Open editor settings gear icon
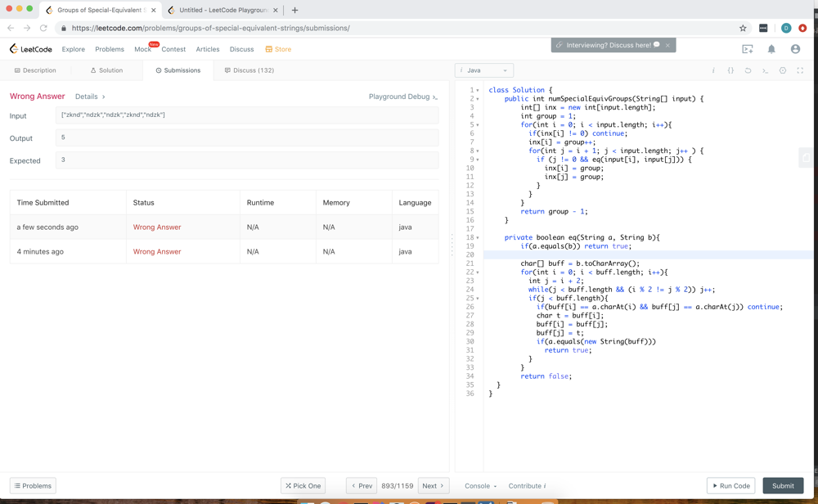This screenshot has height=504, width=818. (x=783, y=70)
